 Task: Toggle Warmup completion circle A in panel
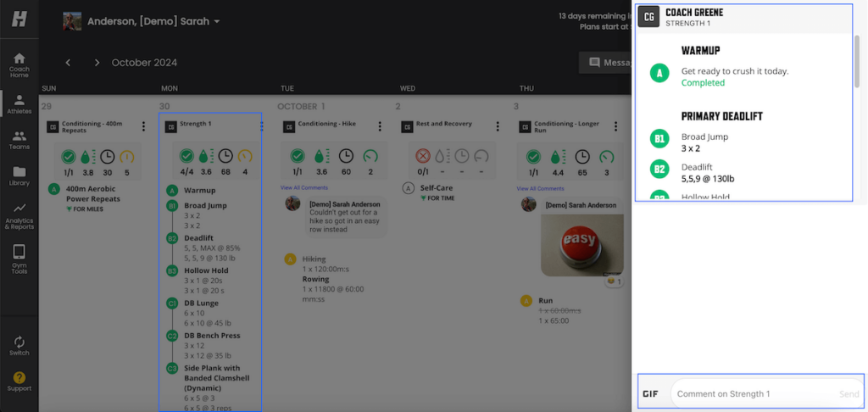pos(659,73)
